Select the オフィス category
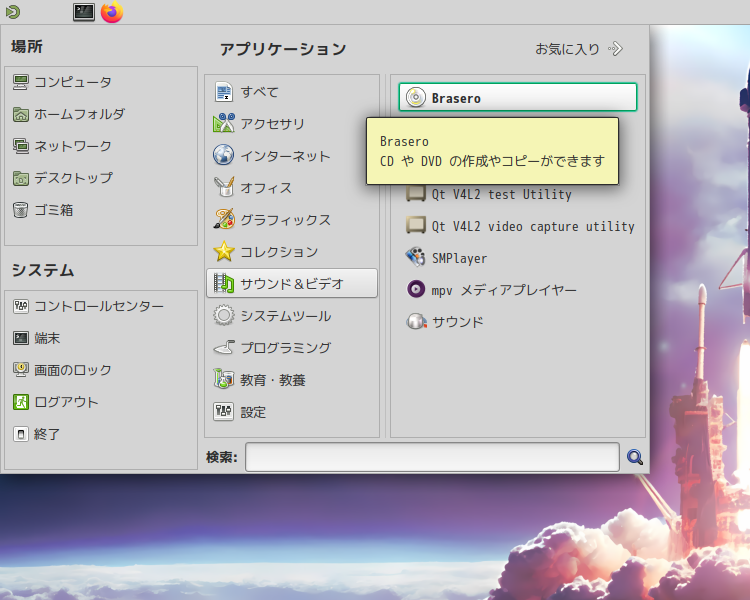The width and height of the screenshot is (750, 600). pyautogui.click(x=292, y=188)
